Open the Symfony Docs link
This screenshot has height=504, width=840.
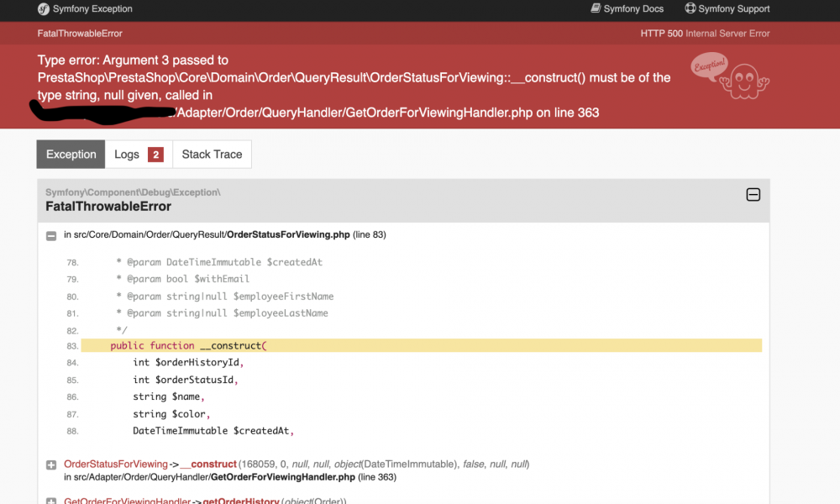(x=633, y=9)
